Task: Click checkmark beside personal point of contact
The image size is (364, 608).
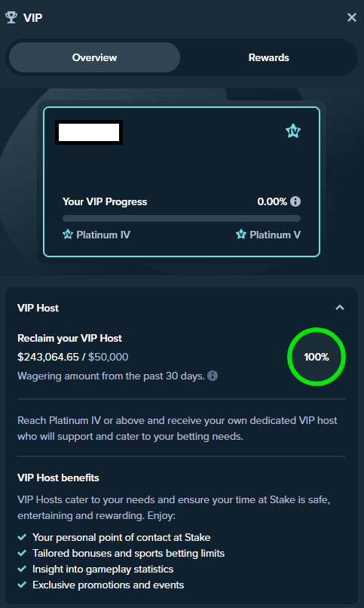Action: point(23,537)
